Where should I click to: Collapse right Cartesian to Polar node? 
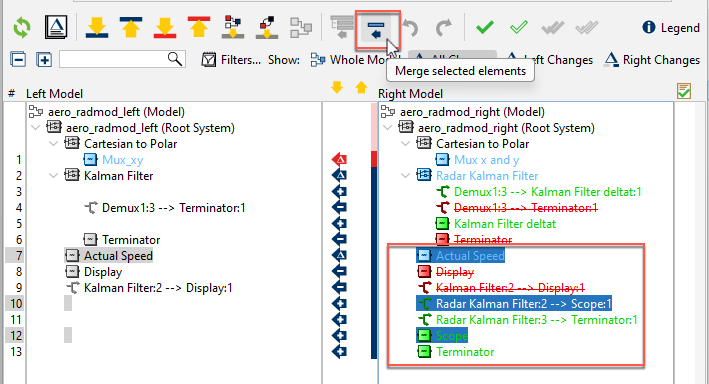point(406,144)
